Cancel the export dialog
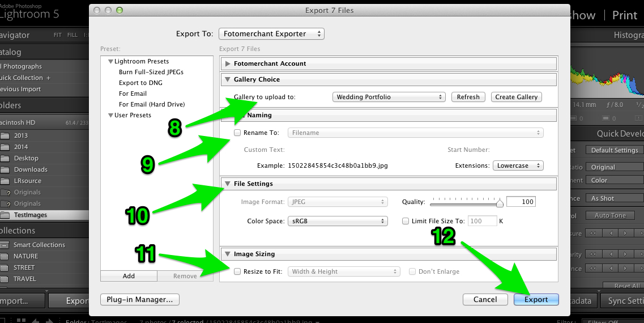Image resolution: width=644 pixels, height=323 pixels. [x=485, y=300]
